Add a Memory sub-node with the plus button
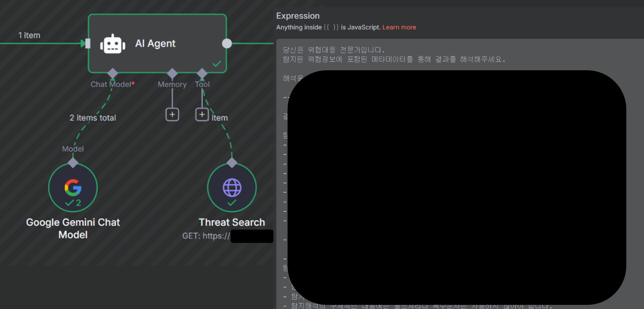Image resolution: width=644 pixels, height=309 pixels. (172, 114)
